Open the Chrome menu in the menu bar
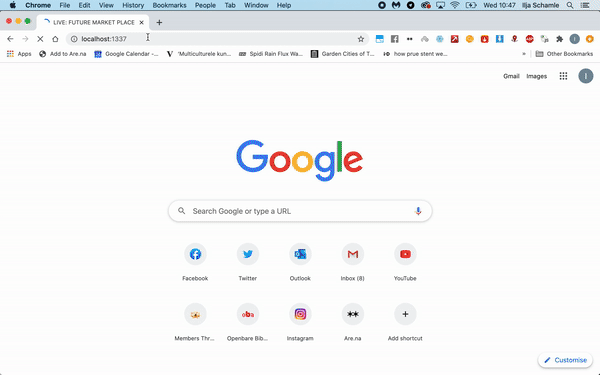The image size is (600, 375). (x=38, y=5)
